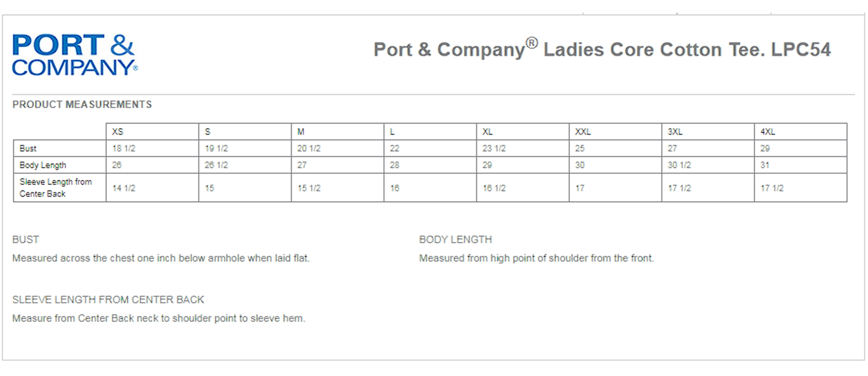Click the Port & Company logo
The height and width of the screenshot is (376, 868).
click(75, 55)
